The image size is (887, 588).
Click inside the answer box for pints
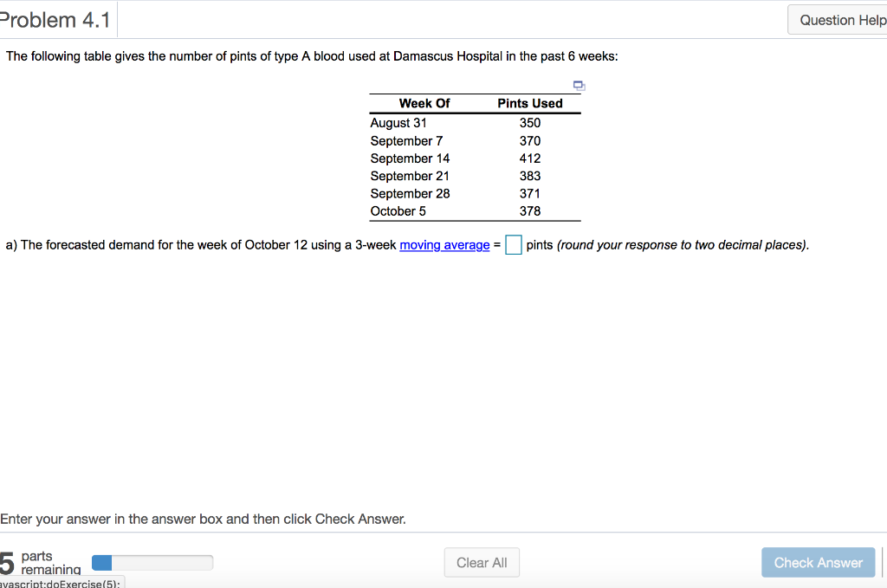pyautogui.click(x=513, y=245)
